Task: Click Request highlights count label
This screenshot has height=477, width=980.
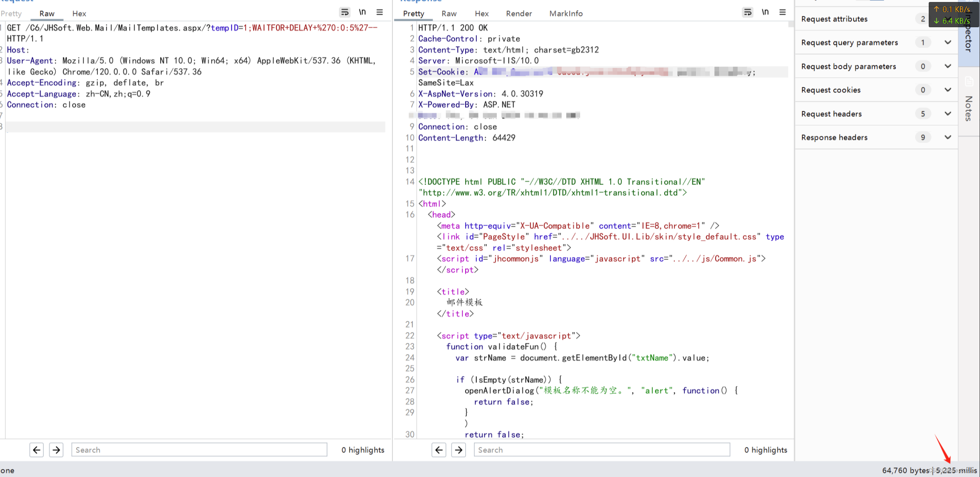Action: click(363, 450)
